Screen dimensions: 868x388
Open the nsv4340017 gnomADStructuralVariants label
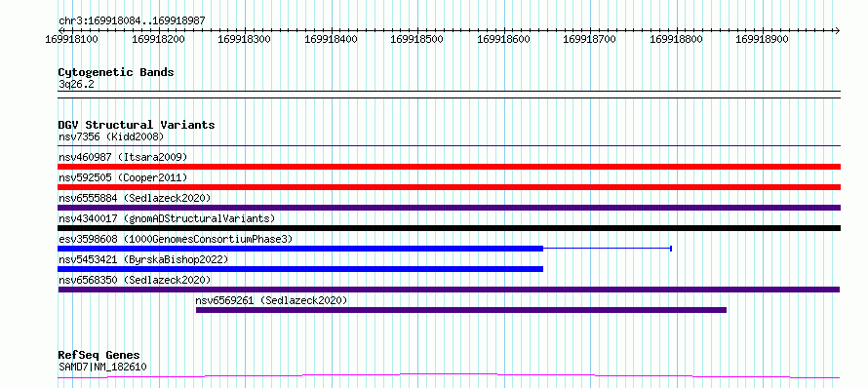coord(167,218)
